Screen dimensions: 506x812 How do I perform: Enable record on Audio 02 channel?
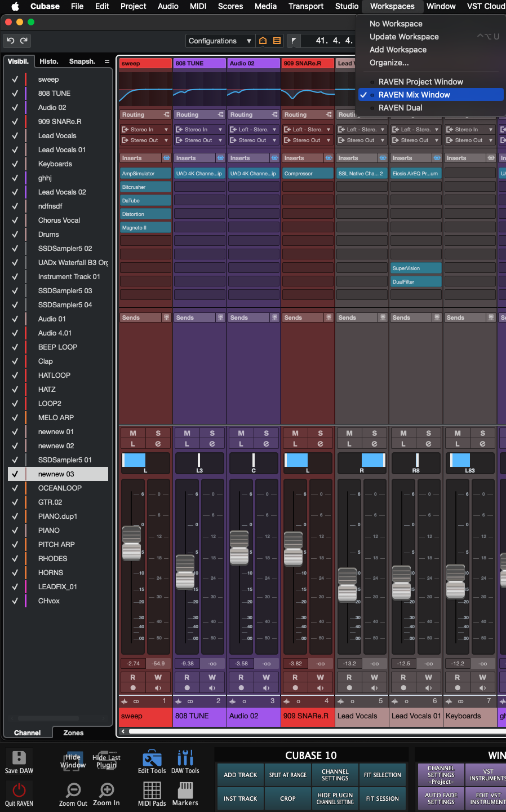point(241,688)
